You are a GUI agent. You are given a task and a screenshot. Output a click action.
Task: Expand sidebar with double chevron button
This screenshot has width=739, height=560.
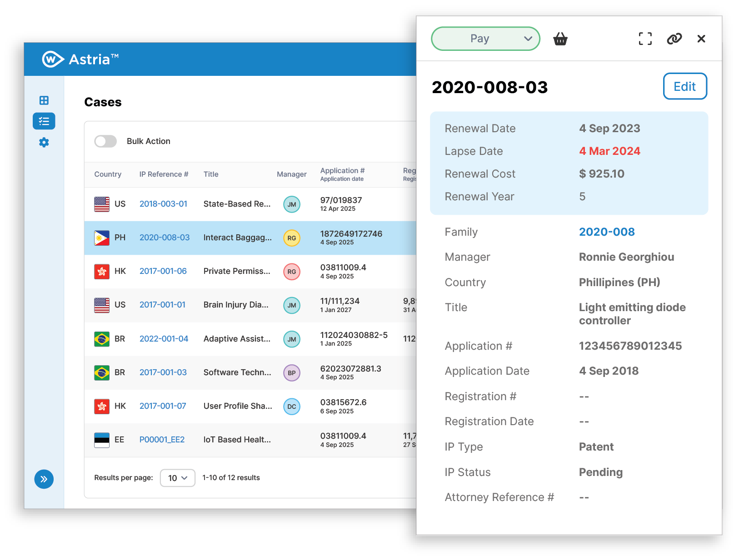[44, 479]
